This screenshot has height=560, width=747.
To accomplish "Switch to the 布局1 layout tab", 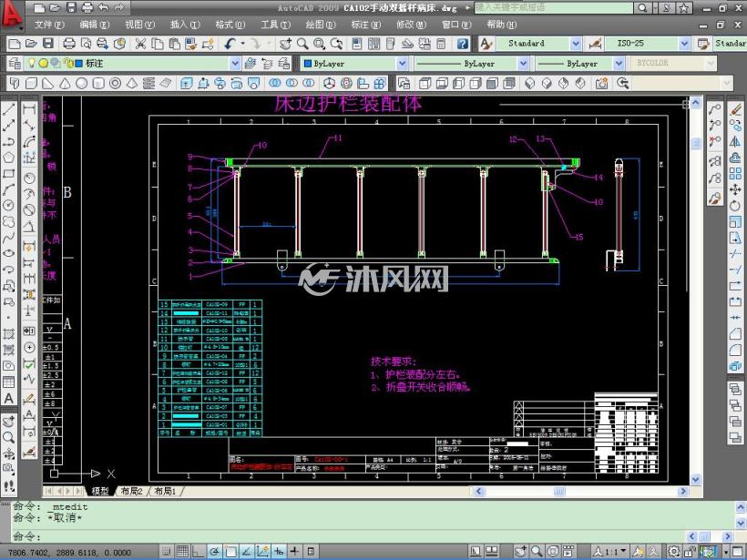I will (165, 491).
